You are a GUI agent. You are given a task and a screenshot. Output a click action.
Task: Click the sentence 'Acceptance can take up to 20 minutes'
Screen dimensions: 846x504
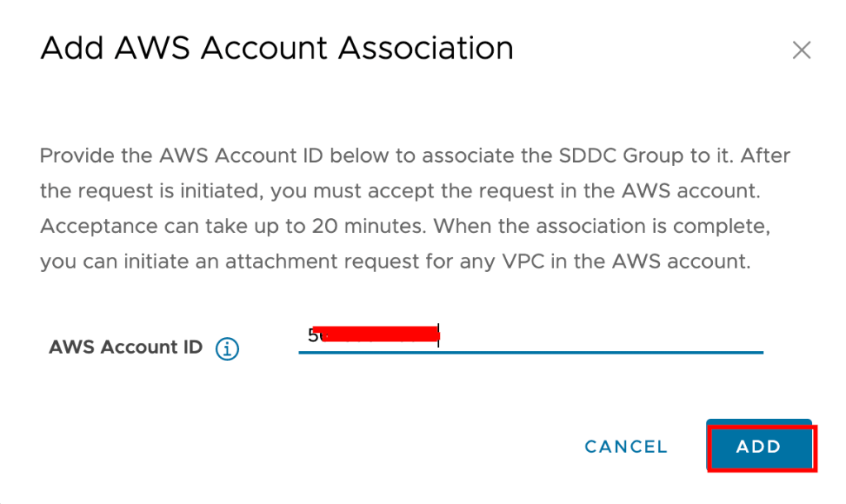[223, 227]
